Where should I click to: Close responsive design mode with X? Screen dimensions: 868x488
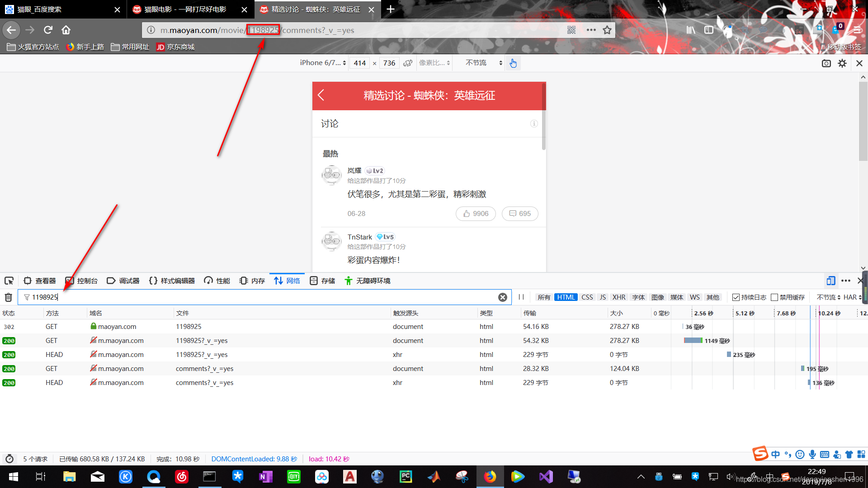(859, 63)
